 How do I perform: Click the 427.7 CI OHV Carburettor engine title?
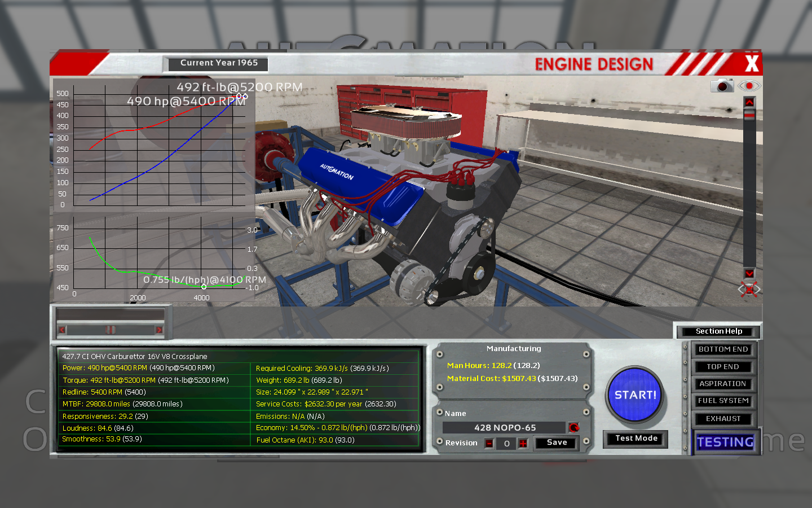(x=135, y=357)
